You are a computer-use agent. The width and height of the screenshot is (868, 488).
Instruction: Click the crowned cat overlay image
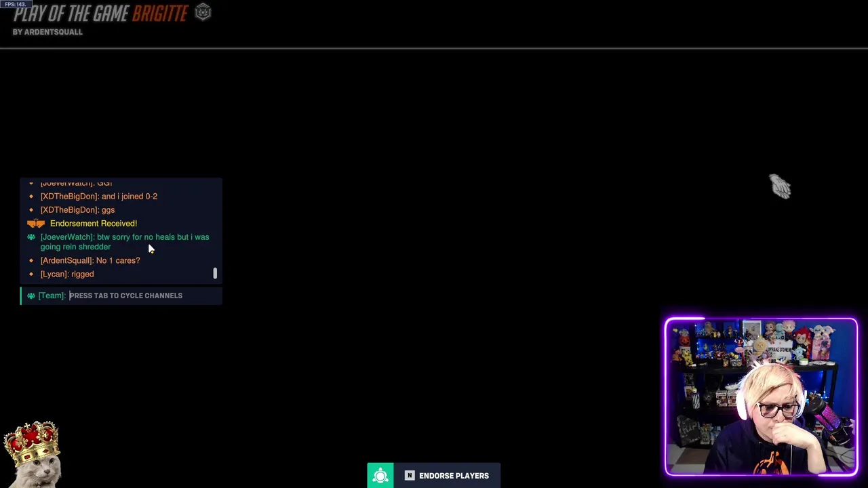32,454
